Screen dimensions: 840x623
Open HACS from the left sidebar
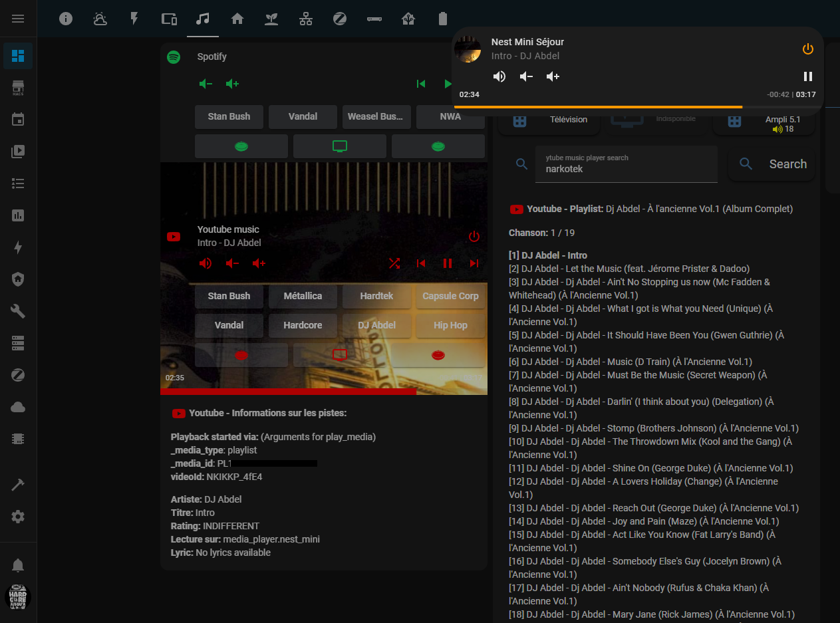click(x=18, y=87)
